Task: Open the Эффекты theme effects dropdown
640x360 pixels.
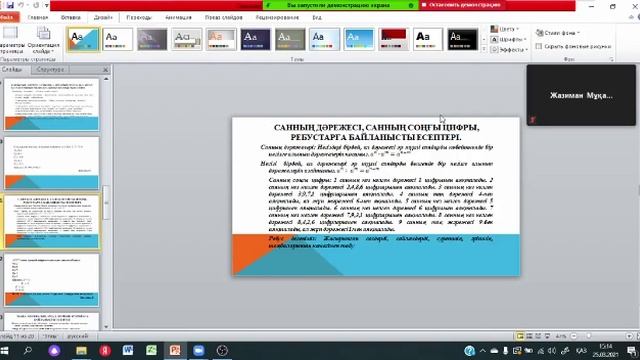Action: (x=509, y=49)
